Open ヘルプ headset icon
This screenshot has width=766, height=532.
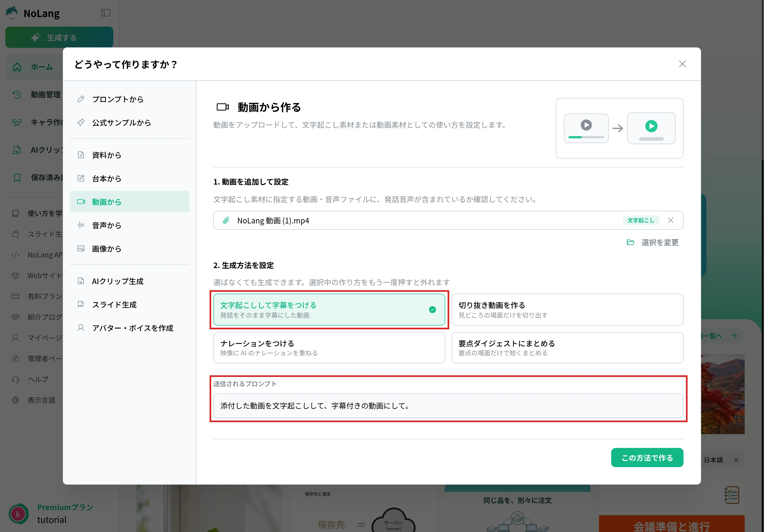click(15, 379)
